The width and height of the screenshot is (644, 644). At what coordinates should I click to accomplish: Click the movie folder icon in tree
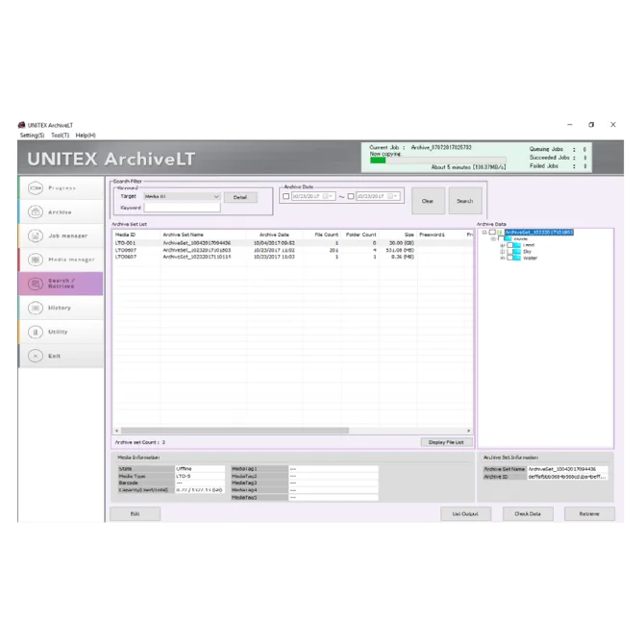coord(508,238)
